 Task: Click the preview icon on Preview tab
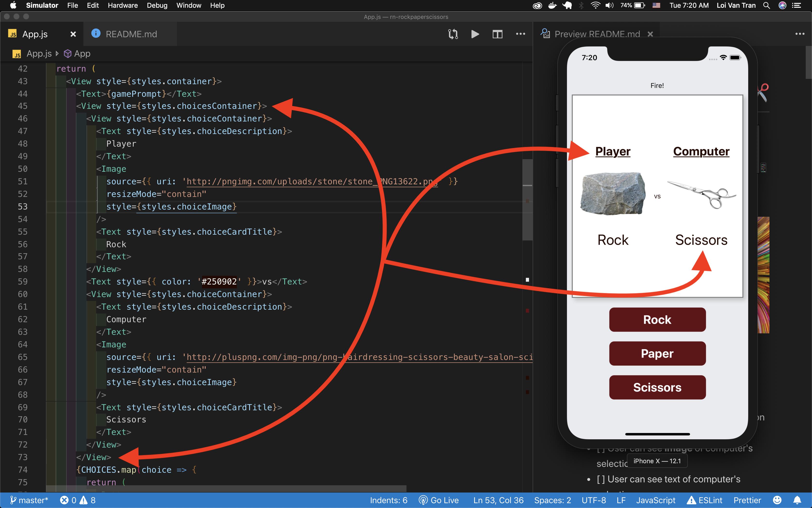(545, 33)
